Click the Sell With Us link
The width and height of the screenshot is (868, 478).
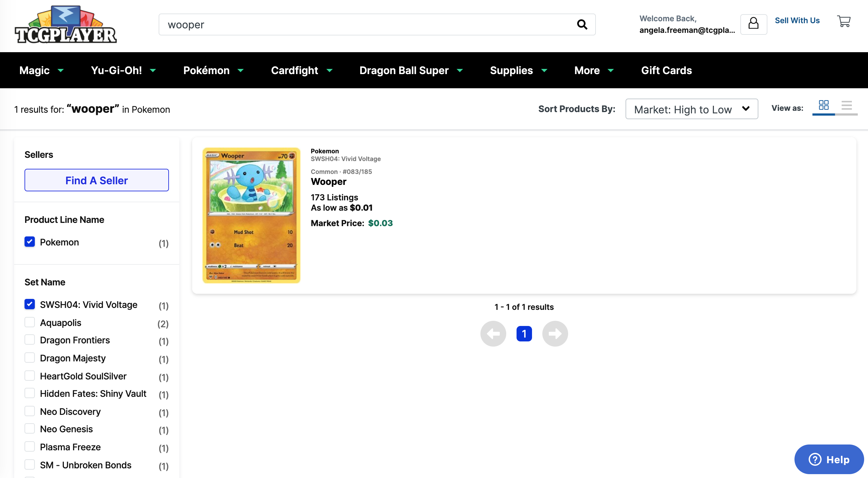click(x=797, y=21)
